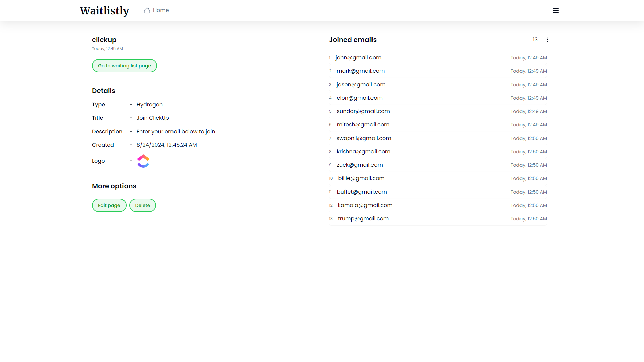This screenshot has height=362, width=644.
Task: Click the timestamp beside zuck@gmail.com
Action: 529,165
